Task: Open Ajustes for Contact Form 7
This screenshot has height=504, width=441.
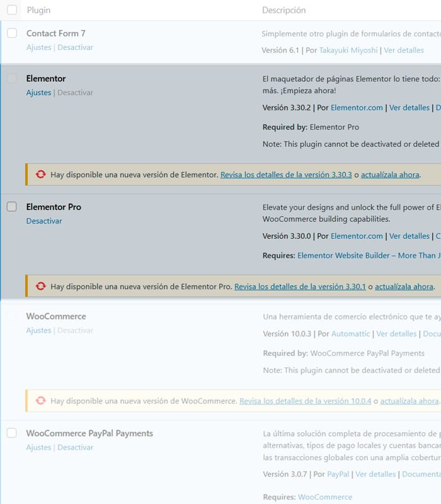Action: (x=38, y=47)
